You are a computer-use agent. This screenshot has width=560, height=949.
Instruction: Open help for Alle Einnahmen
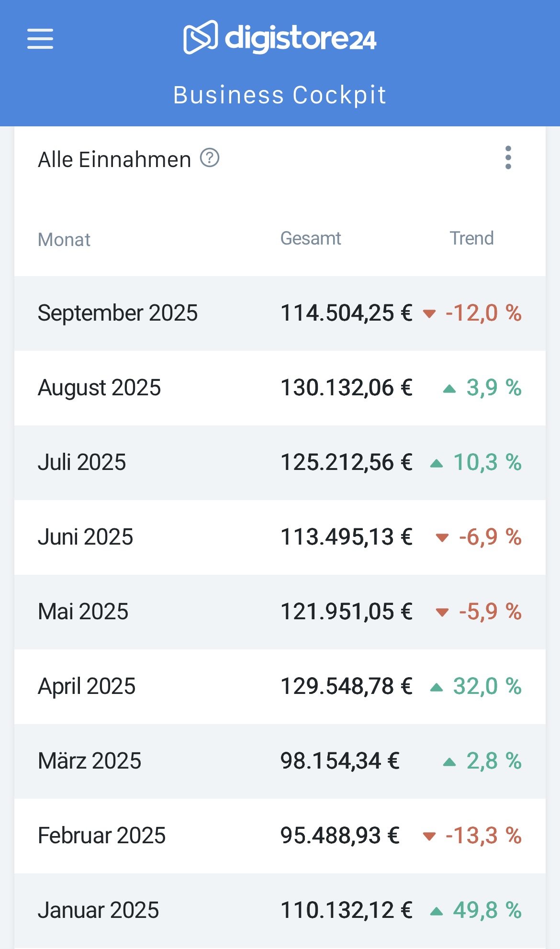pyautogui.click(x=210, y=158)
